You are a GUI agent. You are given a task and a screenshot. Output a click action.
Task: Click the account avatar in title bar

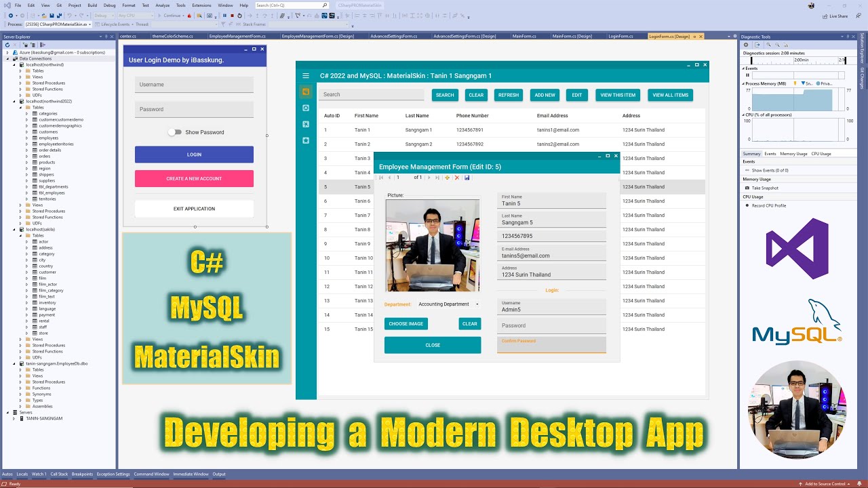pos(812,5)
